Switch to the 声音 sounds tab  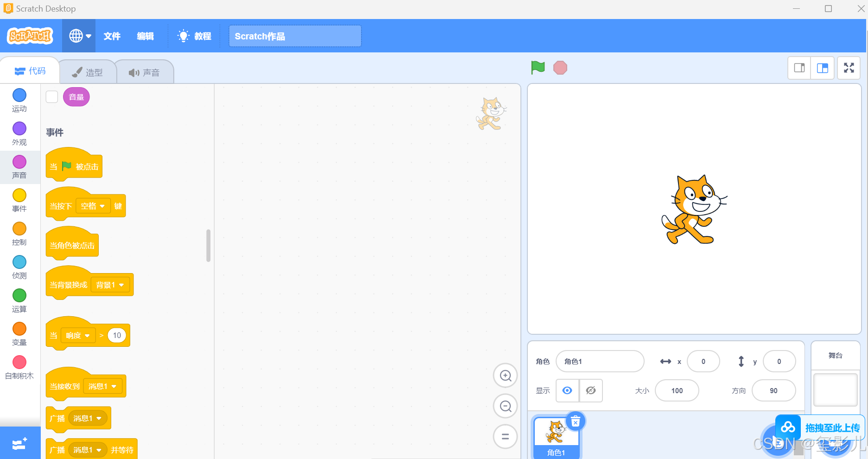[x=144, y=72]
